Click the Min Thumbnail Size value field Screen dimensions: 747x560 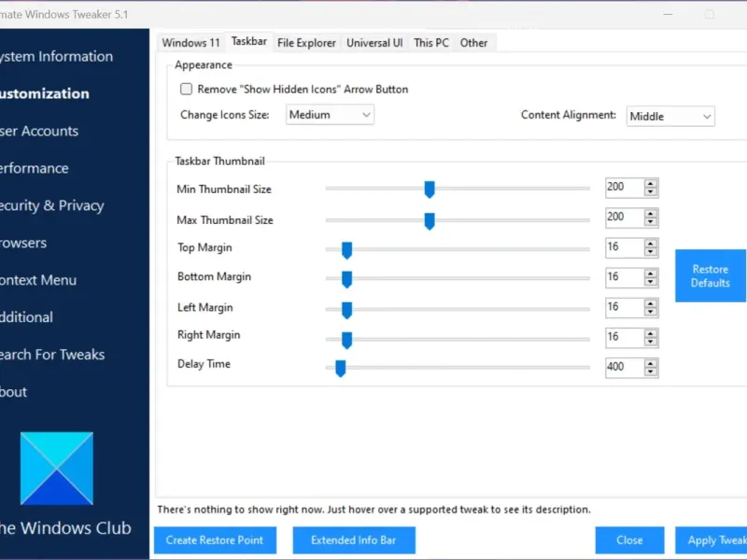pos(625,188)
